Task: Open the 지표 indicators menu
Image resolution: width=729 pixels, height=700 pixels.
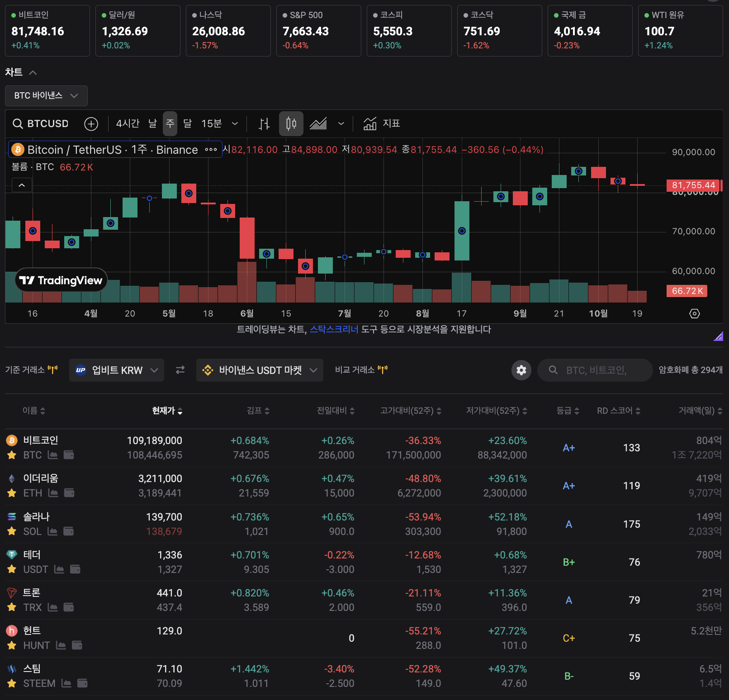Action: (382, 123)
